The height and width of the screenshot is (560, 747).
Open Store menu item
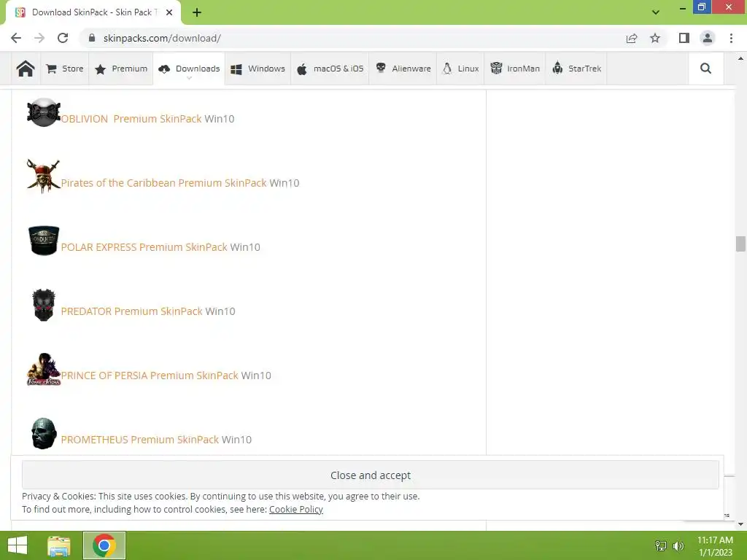pos(65,69)
